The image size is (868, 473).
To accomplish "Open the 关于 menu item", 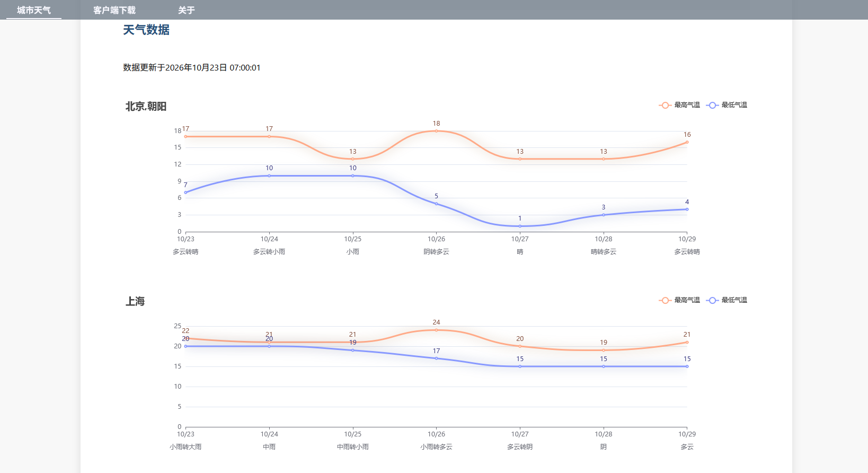I will [x=187, y=10].
